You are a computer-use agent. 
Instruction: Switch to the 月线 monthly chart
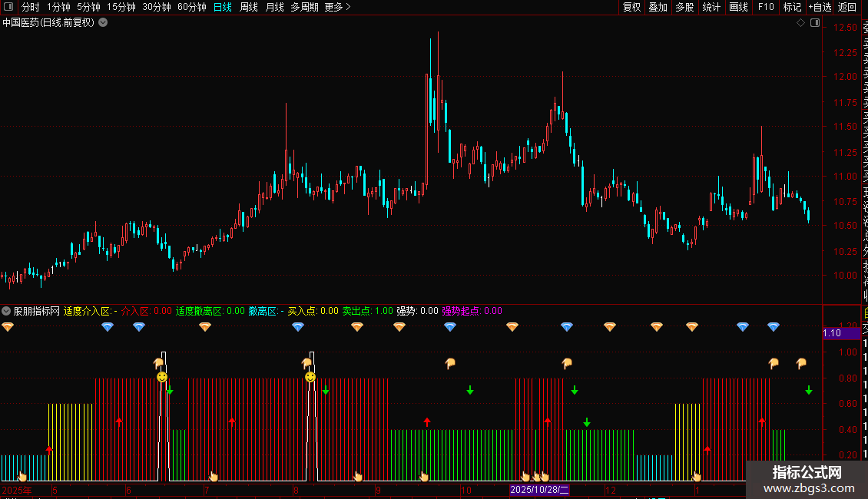(274, 7)
